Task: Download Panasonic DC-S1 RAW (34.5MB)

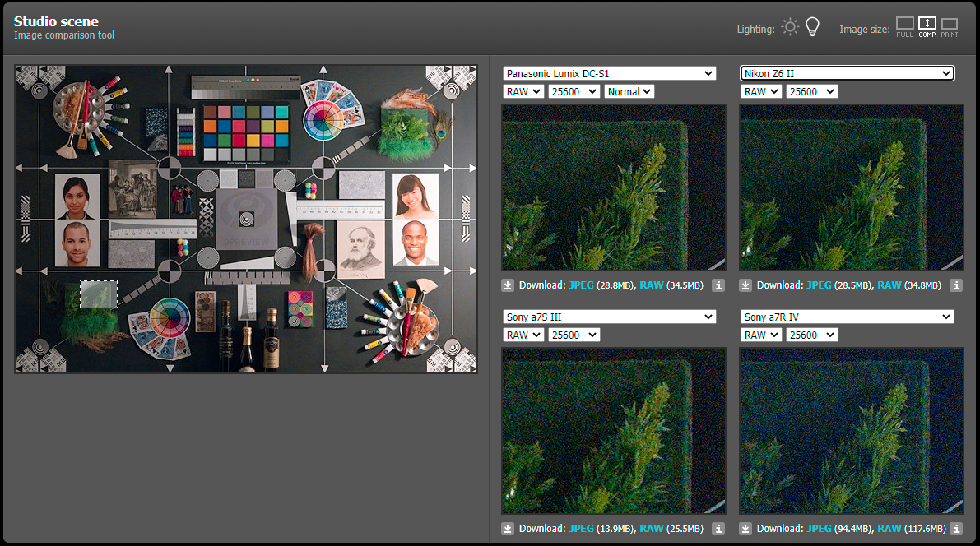Action: [651, 285]
